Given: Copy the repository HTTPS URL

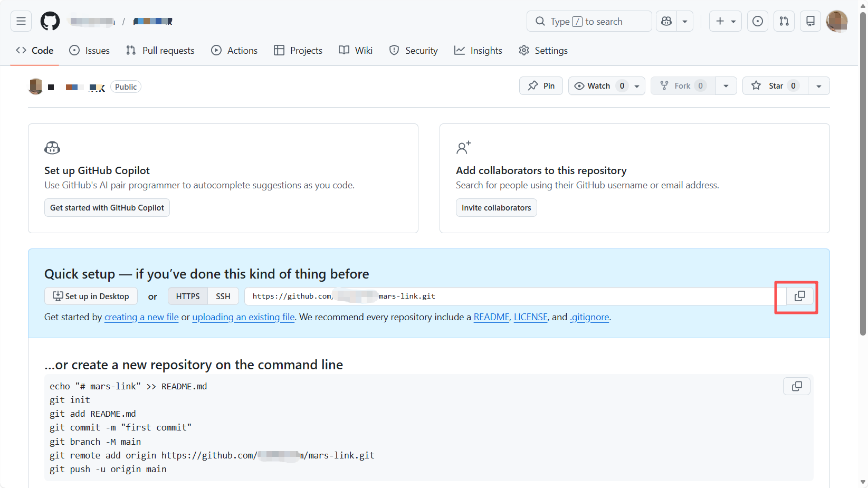Looking at the screenshot, I should 799,296.
